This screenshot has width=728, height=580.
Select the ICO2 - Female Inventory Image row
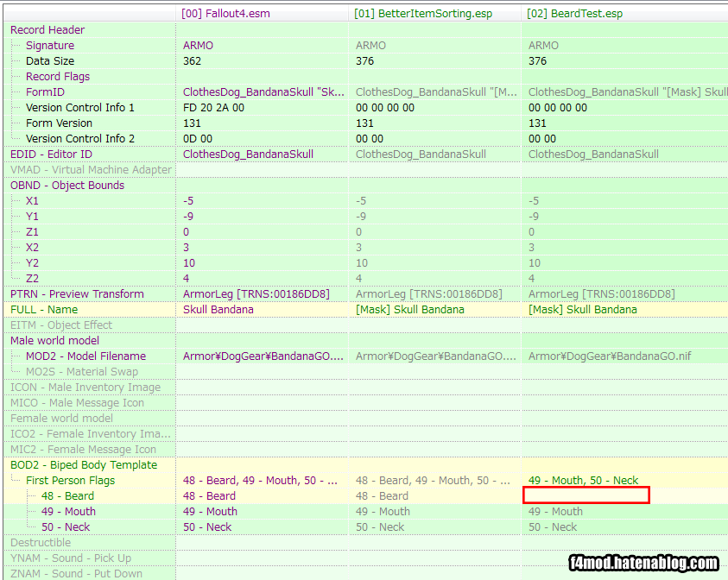pos(91,434)
